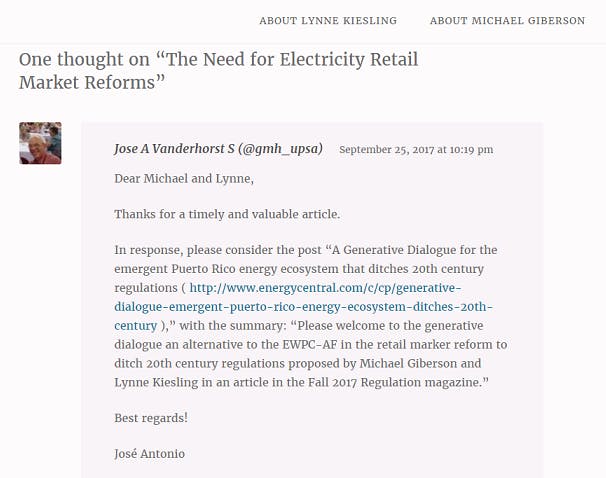
Task: Open the About Michael Giberson page
Action: 507,21
